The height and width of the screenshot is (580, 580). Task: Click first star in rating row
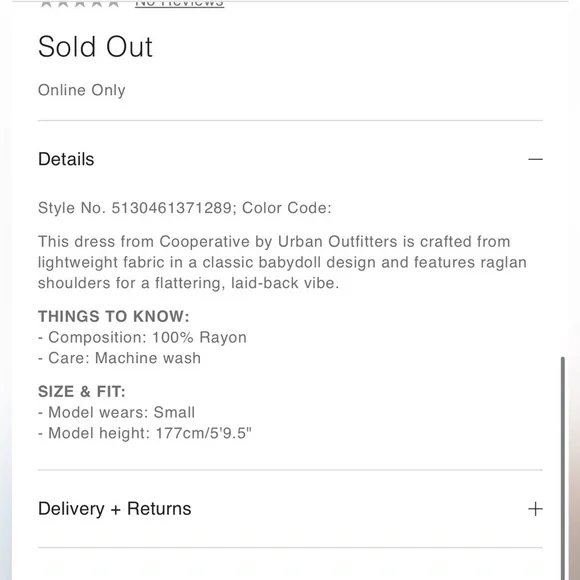tap(46, 3)
